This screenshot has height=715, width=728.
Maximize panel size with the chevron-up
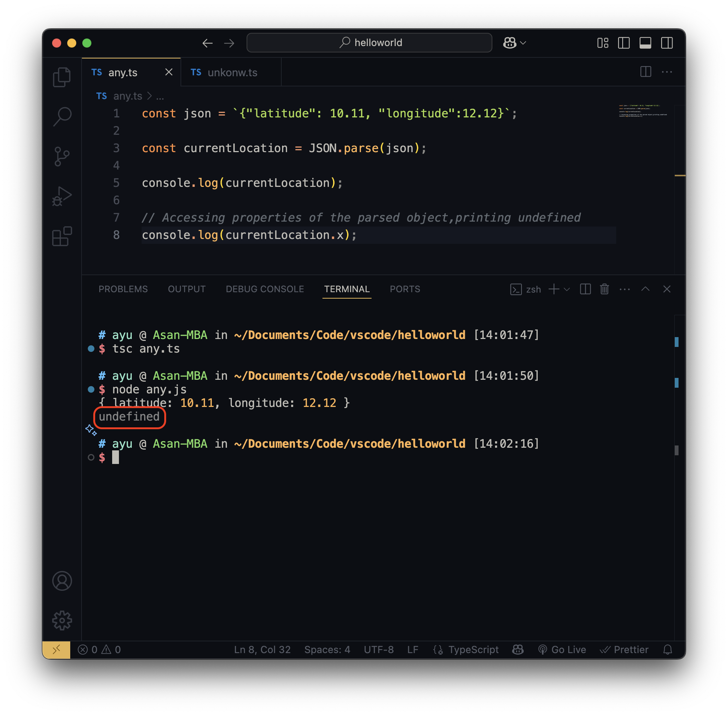[645, 289]
